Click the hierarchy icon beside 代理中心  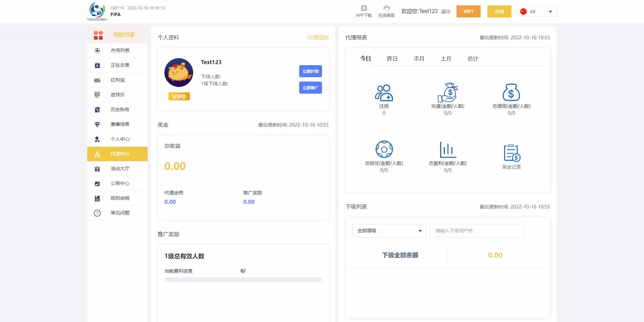[x=97, y=154]
